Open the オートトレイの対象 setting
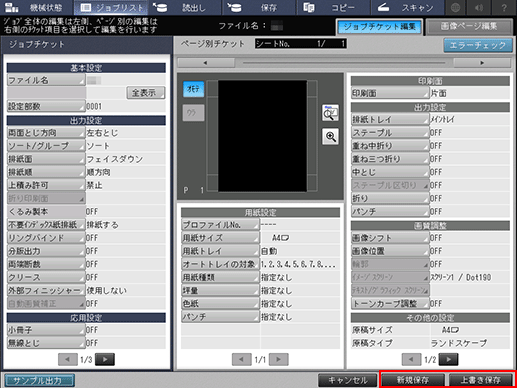 pos(220,264)
